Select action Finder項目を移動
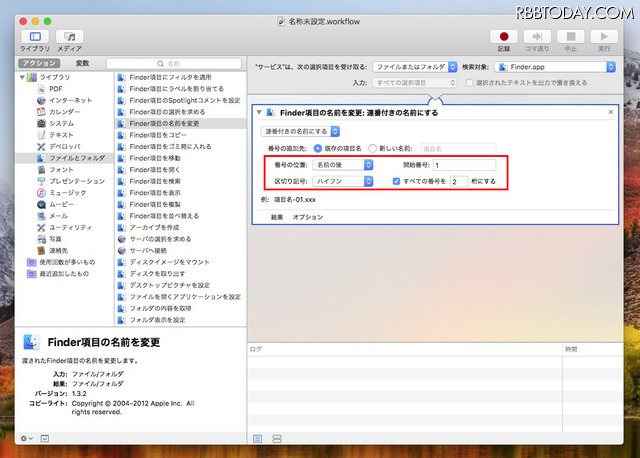The height and width of the screenshot is (458, 640). point(155,158)
